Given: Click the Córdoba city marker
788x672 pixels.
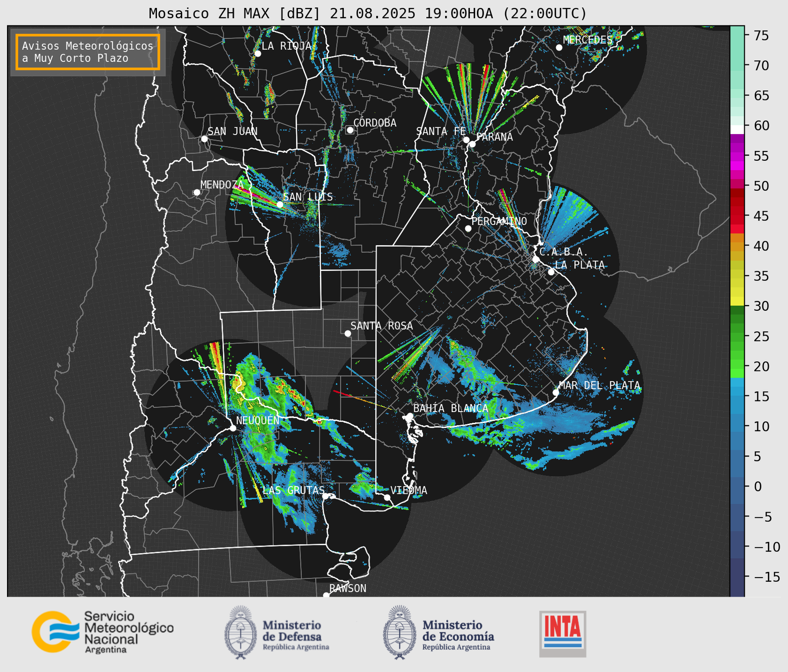Looking at the screenshot, I should (350, 130).
